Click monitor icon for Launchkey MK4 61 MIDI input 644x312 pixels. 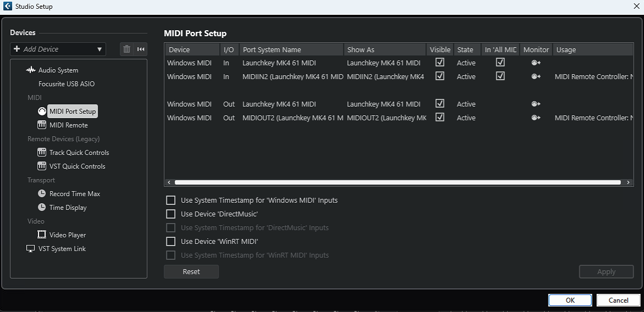tap(536, 63)
